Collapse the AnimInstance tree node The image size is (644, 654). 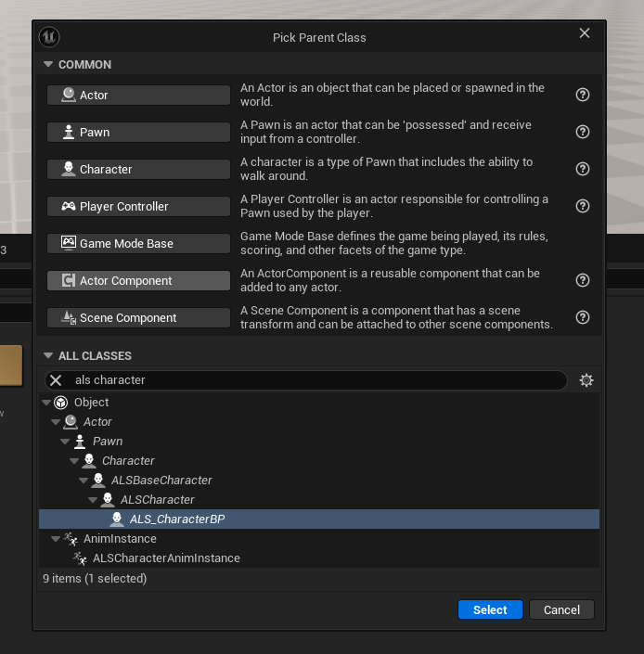56,538
